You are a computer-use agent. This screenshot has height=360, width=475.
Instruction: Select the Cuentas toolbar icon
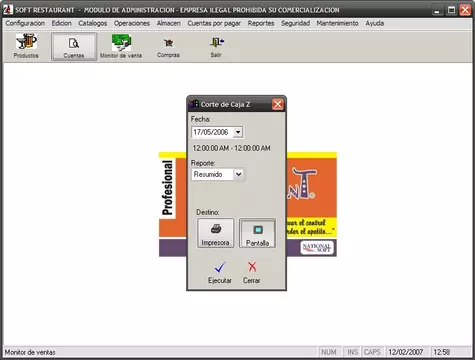pyautogui.click(x=74, y=43)
